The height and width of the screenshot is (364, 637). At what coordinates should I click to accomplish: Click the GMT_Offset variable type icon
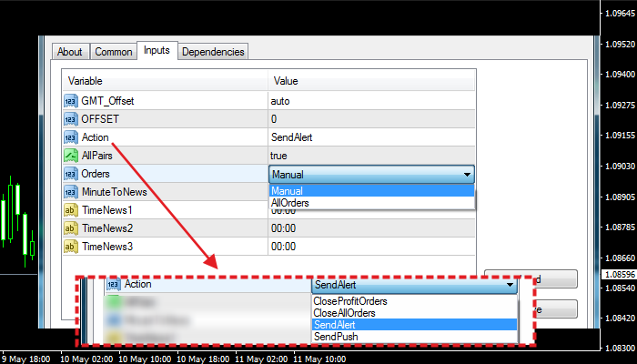[70, 101]
